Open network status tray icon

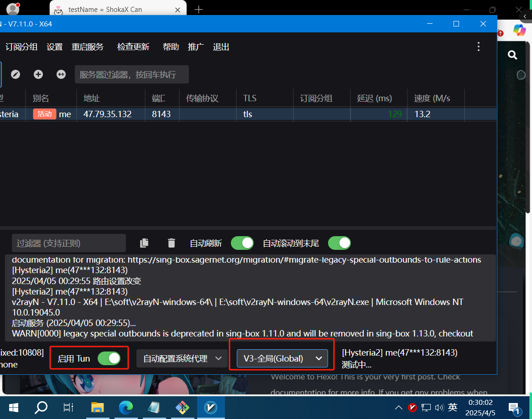(x=426, y=408)
